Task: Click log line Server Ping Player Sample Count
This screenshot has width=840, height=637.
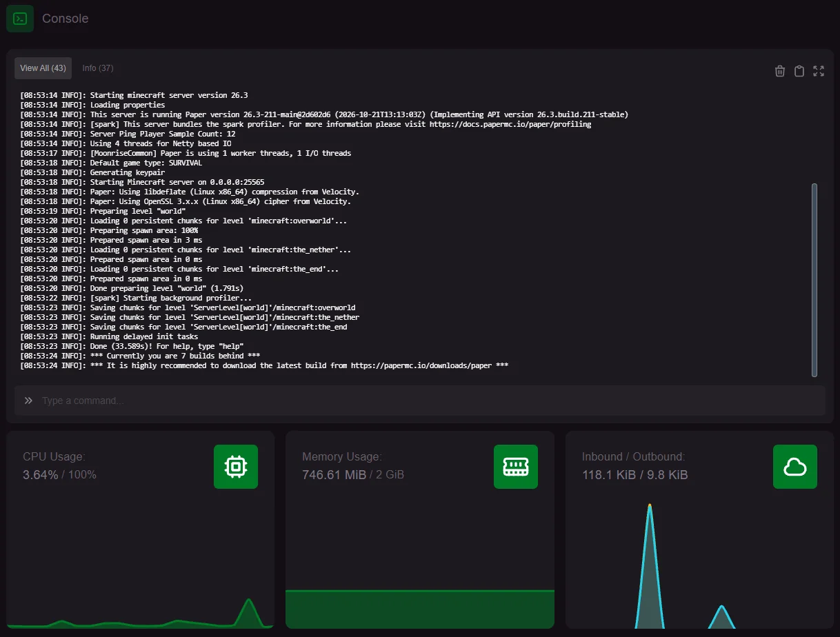Action: tap(128, 134)
